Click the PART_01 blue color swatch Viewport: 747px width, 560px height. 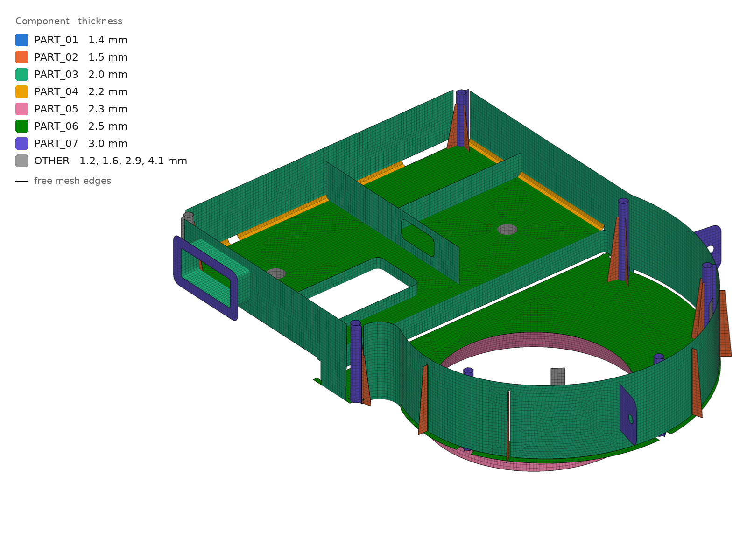point(21,40)
